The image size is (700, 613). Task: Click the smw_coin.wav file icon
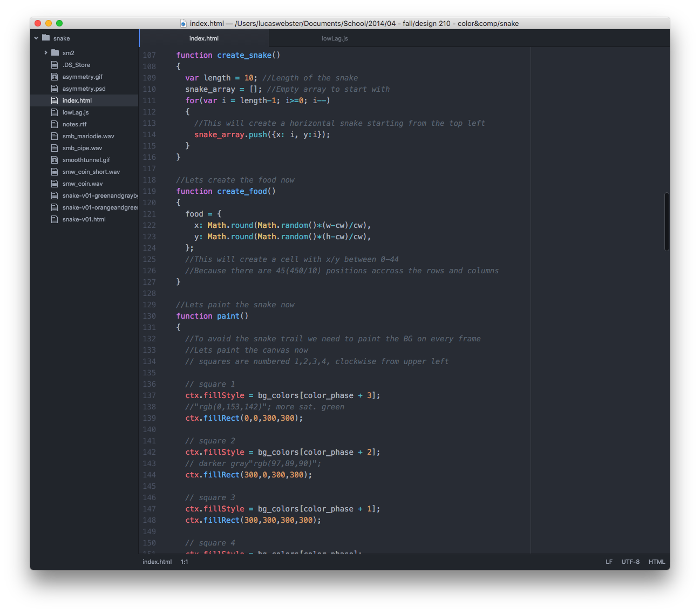[55, 184]
